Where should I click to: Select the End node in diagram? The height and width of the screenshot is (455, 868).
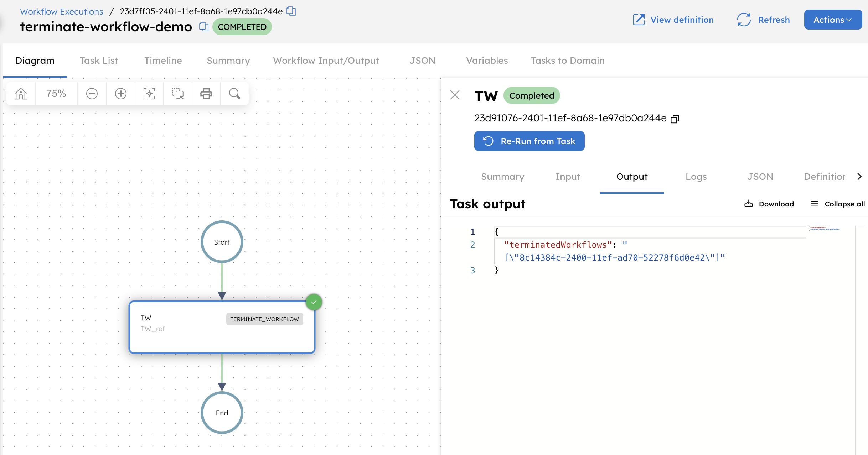(x=222, y=413)
